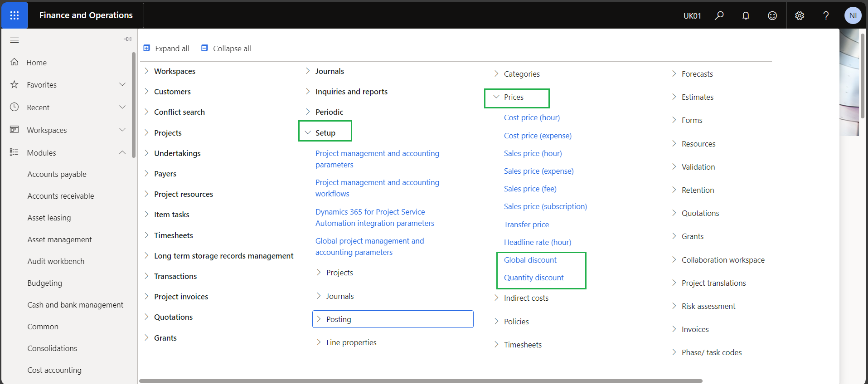Expand the Validation node
This screenshot has width=868, height=386.
click(x=674, y=166)
